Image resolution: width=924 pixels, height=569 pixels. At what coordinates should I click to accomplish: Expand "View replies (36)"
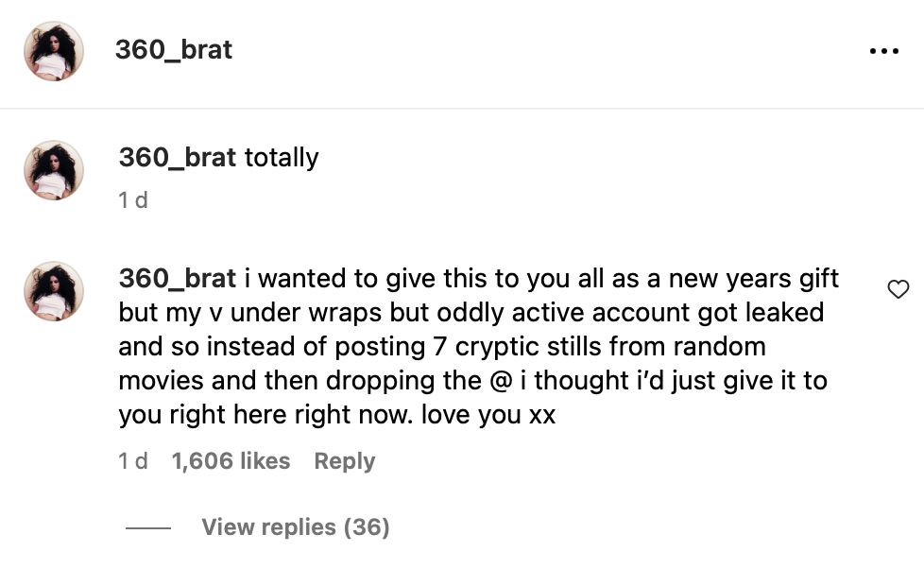point(295,527)
